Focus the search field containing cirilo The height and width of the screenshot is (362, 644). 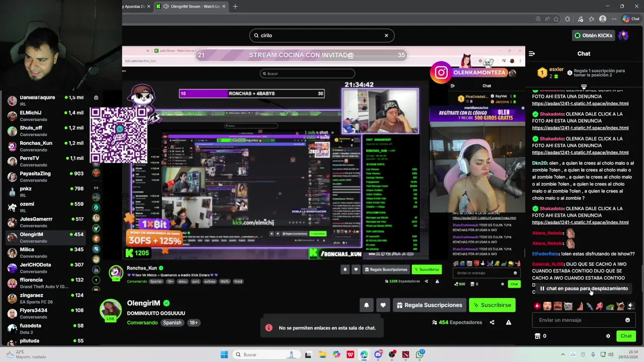coord(321,36)
